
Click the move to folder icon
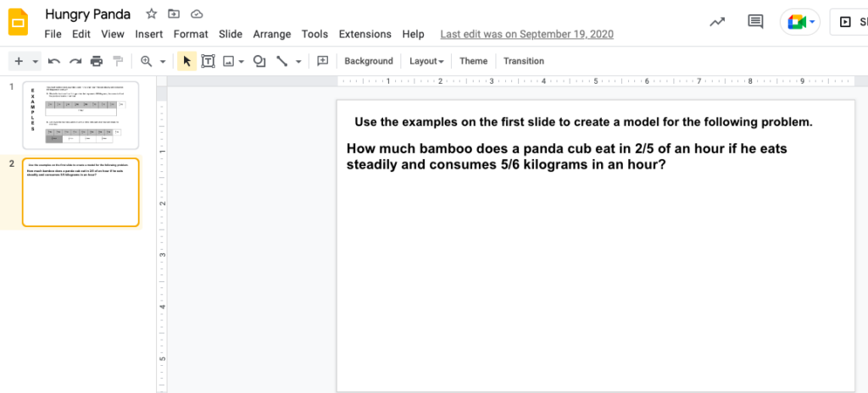[174, 14]
